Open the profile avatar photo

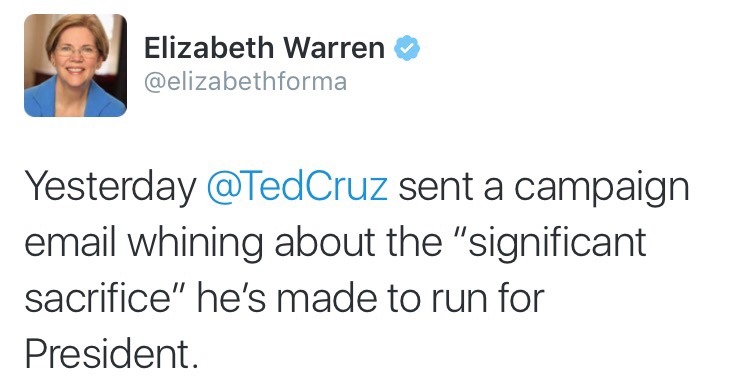(x=75, y=65)
